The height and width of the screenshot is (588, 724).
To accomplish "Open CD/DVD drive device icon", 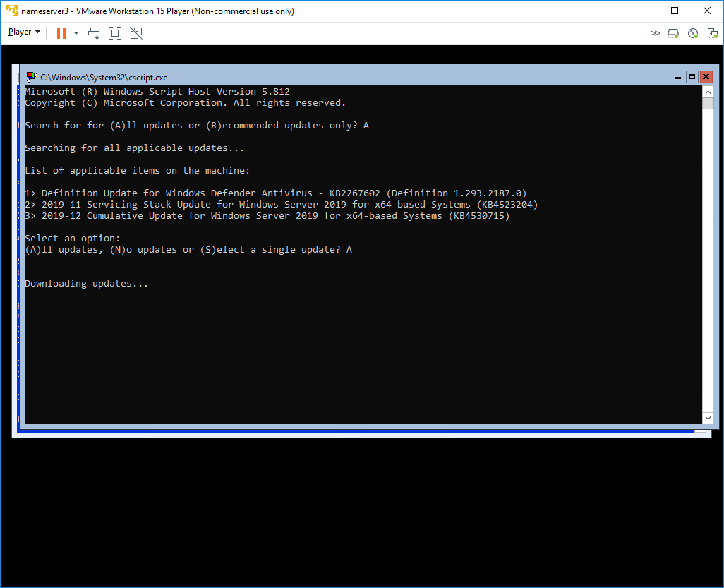I will (x=693, y=33).
